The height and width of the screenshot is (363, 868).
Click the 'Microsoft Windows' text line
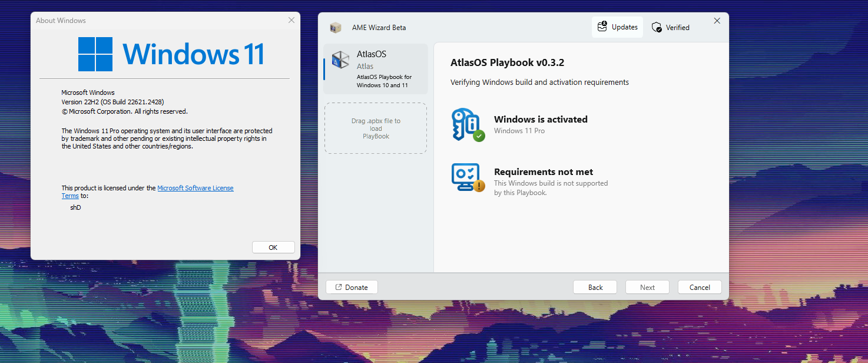88,93
